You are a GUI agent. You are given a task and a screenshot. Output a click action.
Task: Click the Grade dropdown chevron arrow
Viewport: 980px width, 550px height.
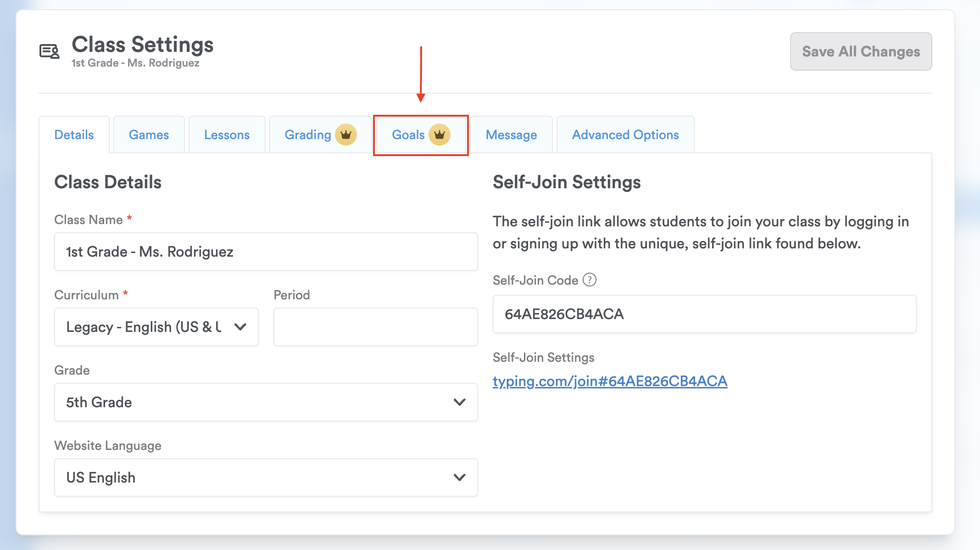coord(459,402)
